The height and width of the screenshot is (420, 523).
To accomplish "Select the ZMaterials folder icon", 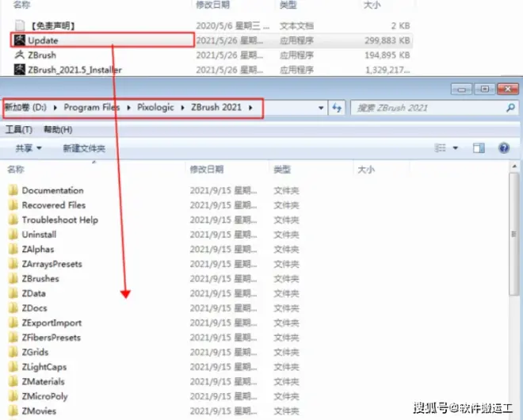I will (13, 381).
